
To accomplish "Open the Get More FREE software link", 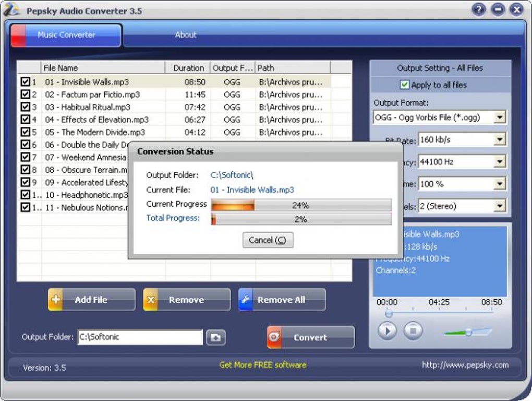I will 262,365.
